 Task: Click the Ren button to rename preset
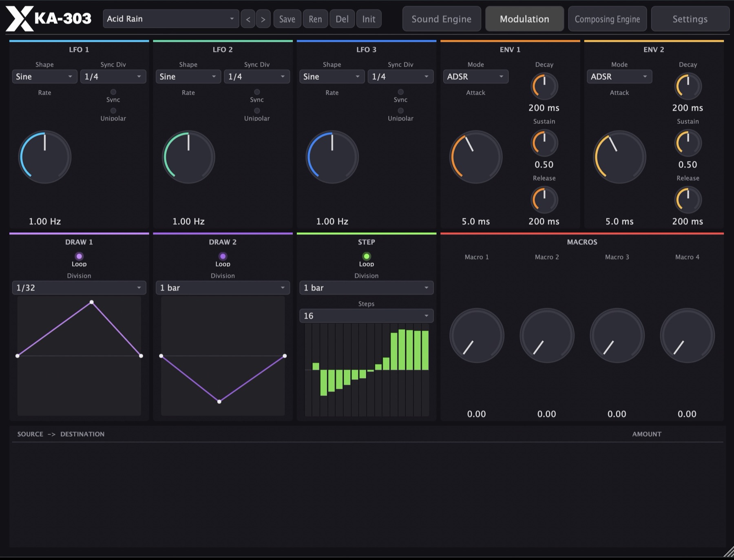point(315,19)
